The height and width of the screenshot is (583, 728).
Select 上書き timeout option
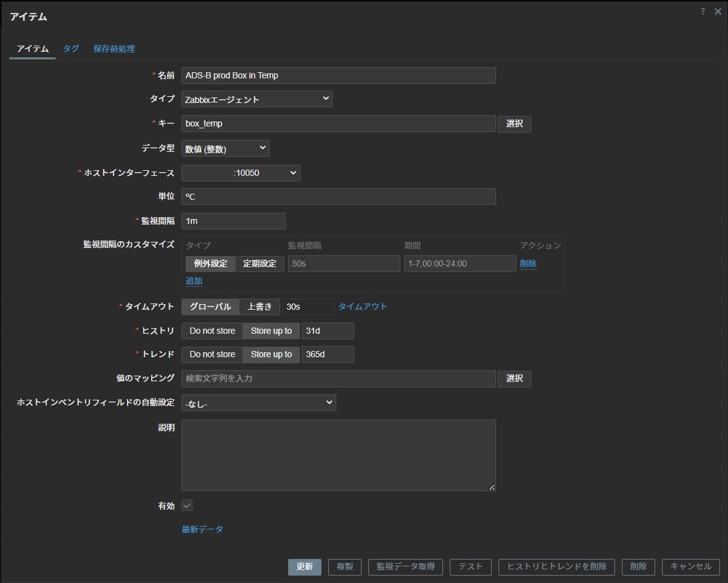(260, 307)
